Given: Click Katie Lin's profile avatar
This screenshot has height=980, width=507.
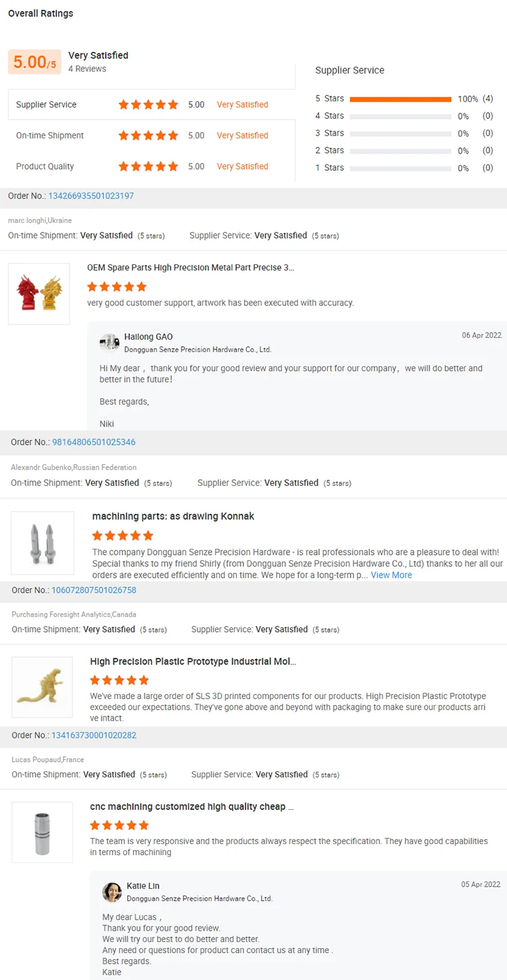Looking at the screenshot, I should tap(112, 892).
